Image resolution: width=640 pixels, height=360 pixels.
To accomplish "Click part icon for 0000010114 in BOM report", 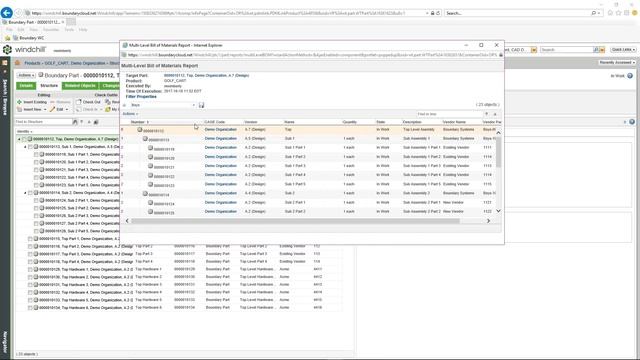I will (145, 193).
